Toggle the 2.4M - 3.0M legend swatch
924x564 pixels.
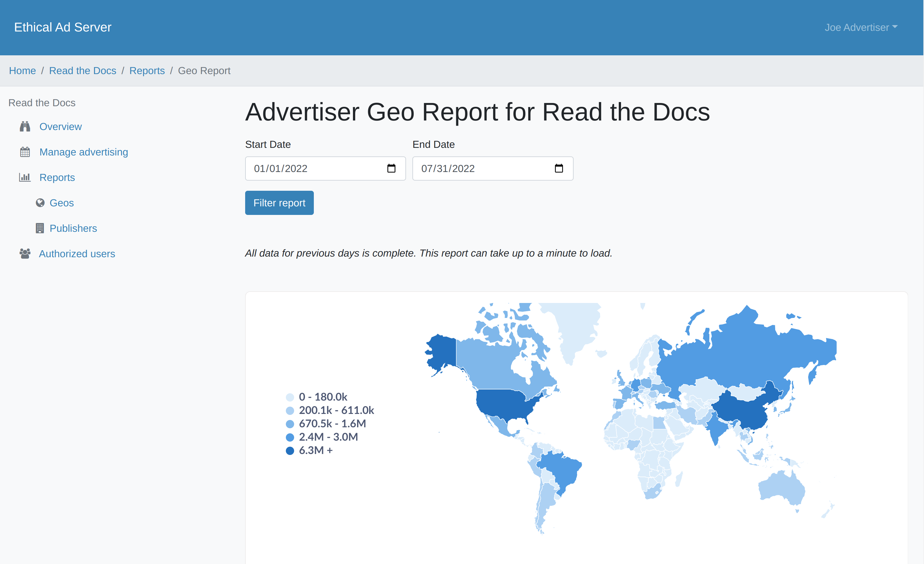[290, 437]
